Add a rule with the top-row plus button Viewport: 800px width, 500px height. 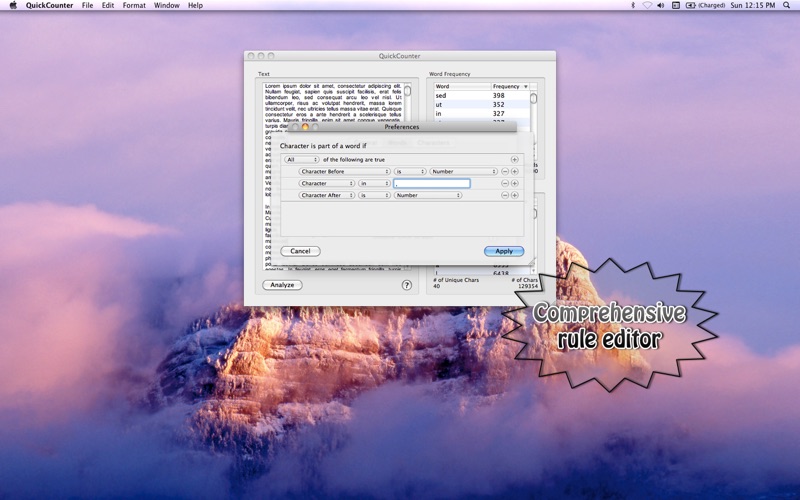tap(514, 160)
